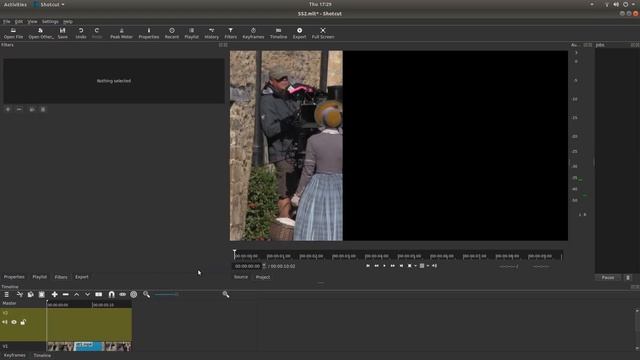
Task: Paste filters icon in Filters panel
Action: (x=43, y=109)
